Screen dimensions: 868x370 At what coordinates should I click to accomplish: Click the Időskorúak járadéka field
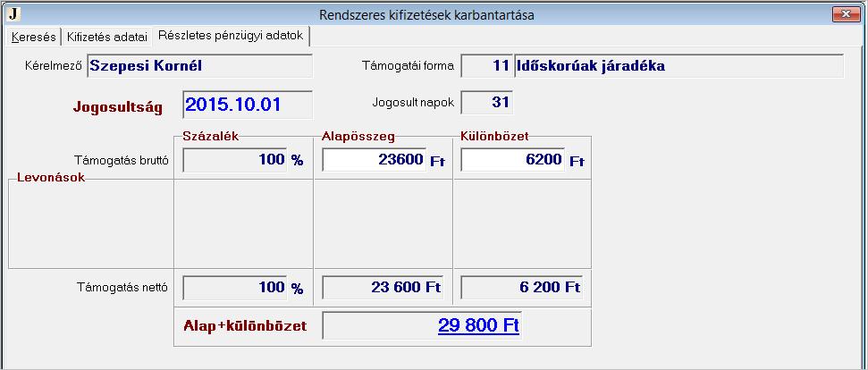(679, 66)
